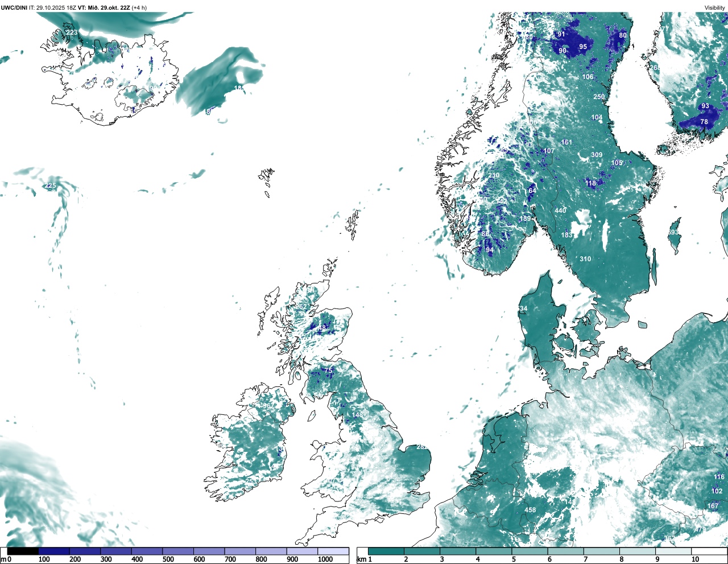This screenshot has width=728, height=564.
Task: Click the '500' tick label on meter legend
Action: tap(168, 559)
